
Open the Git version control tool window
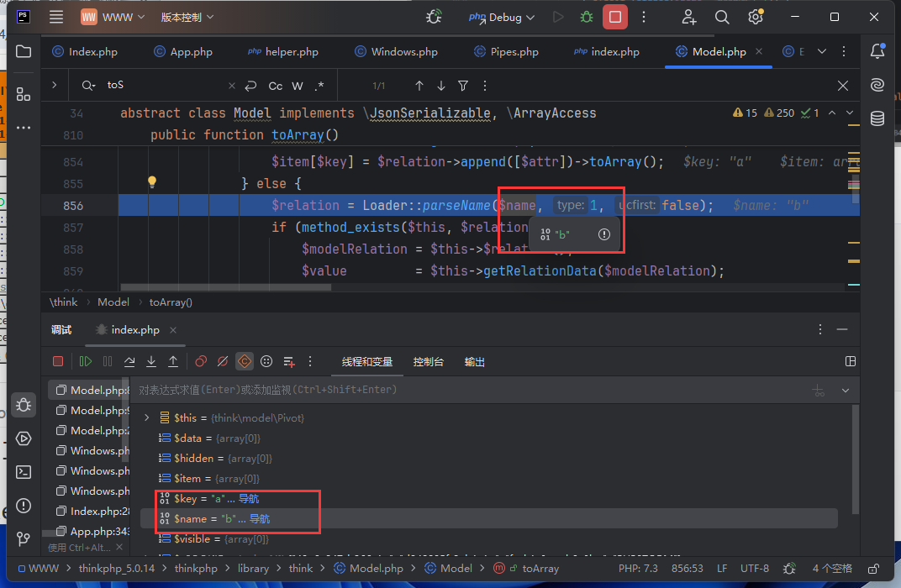click(24, 538)
